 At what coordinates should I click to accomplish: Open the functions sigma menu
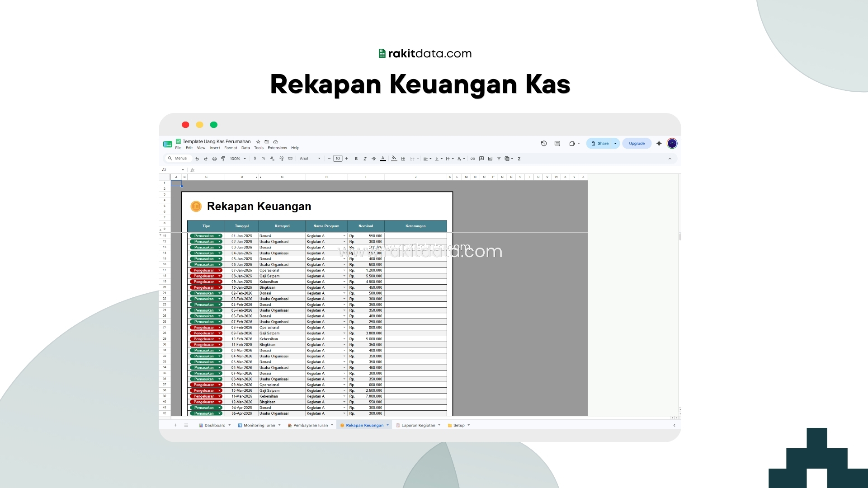[519, 159]
